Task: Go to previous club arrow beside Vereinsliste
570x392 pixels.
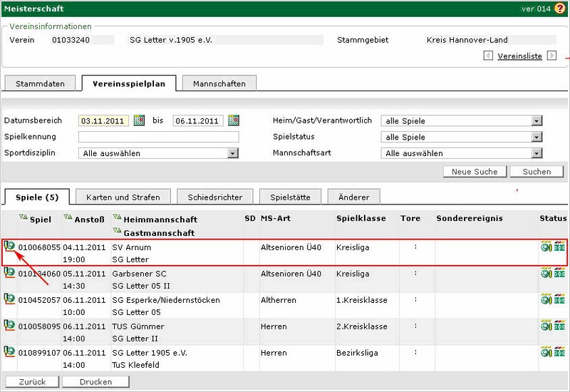Action: (x=488, y=56)
